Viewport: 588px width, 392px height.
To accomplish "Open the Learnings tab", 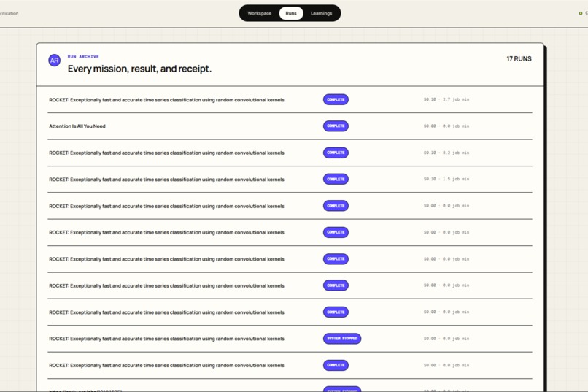I will [322, 13].
